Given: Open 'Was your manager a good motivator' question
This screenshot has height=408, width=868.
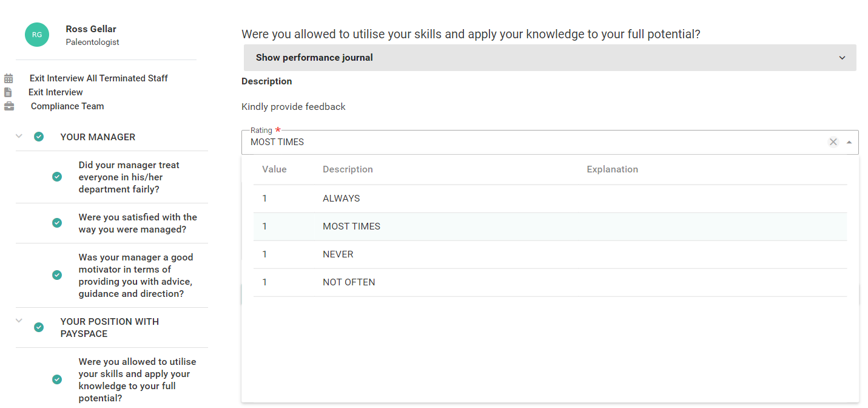Looking at the screenshot, I should tap(135, 275).
